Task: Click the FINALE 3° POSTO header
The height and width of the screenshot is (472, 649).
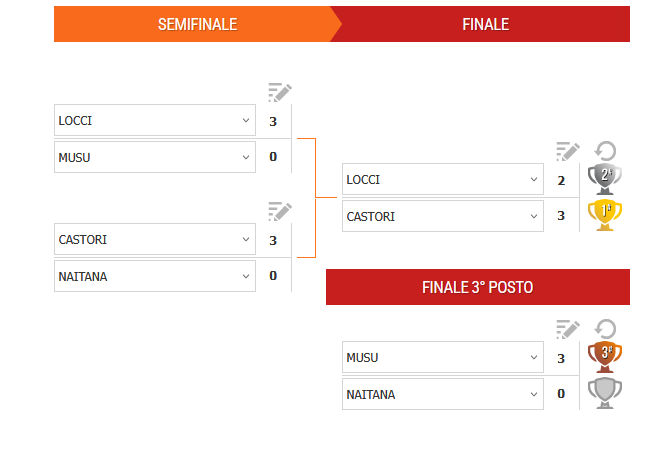Action: pos(477,287)
